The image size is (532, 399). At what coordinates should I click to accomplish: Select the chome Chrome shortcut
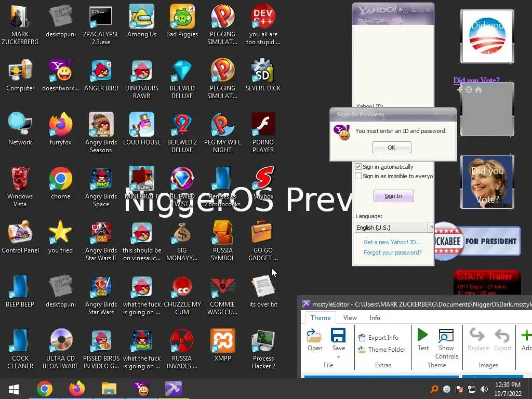click(60, 183)
